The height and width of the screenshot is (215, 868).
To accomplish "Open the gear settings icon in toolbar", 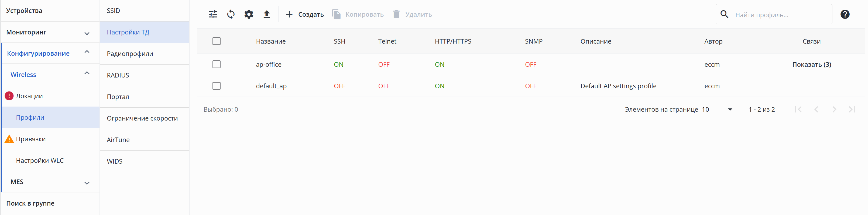I will click(249, 15).
